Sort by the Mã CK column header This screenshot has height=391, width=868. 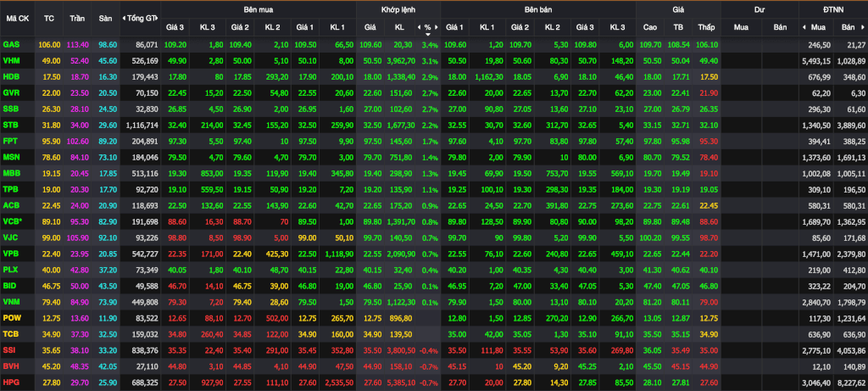tap(17, 19)
